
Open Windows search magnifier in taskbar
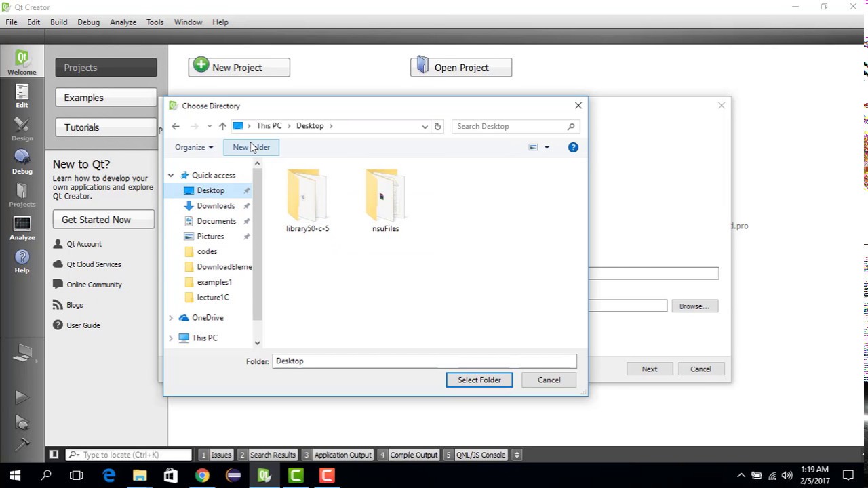(x=46, y=476)
